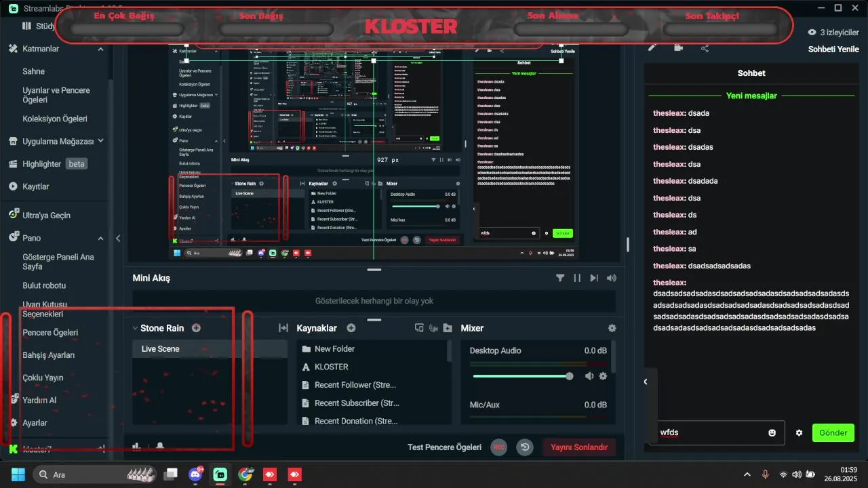Open the Desktop Audio source settings gear

pyautogui.click(x=603, y=376)
